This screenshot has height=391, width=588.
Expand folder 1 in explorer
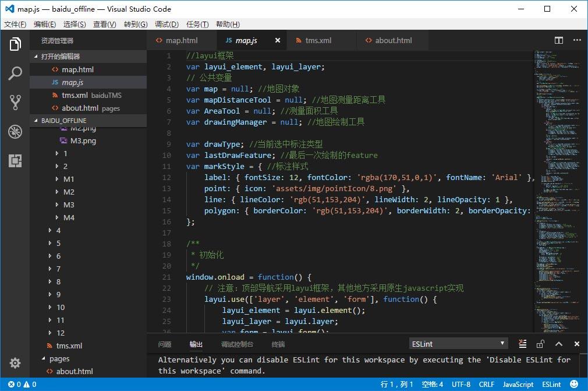coord(56,153)
